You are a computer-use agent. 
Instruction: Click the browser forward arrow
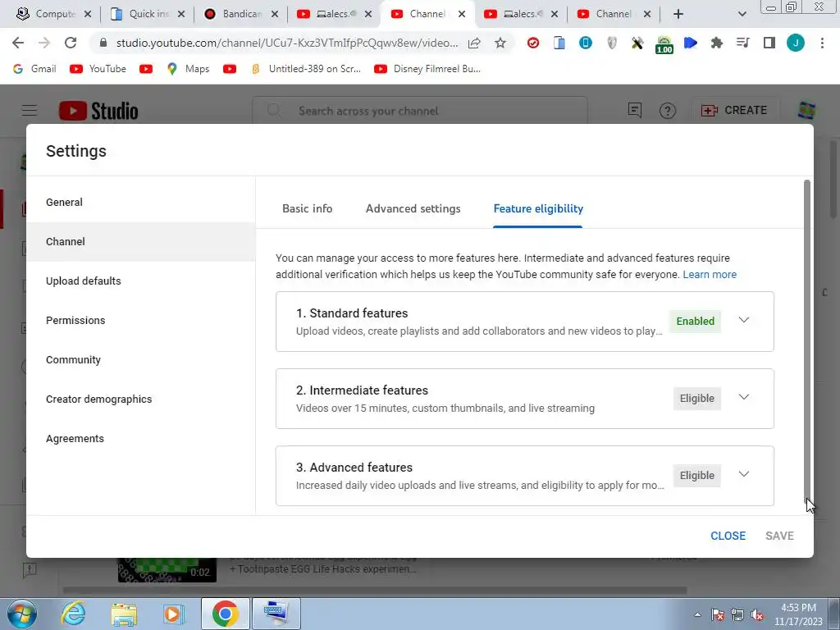[x=44, y=43]
